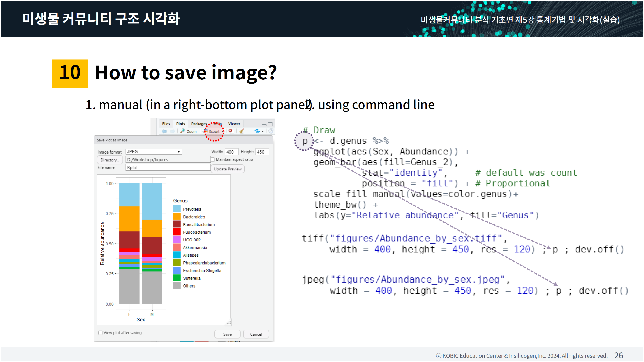The height and width of the screenshot is (362, 644).
Task: Switch to the Packages tab
Action: [199, 124]
